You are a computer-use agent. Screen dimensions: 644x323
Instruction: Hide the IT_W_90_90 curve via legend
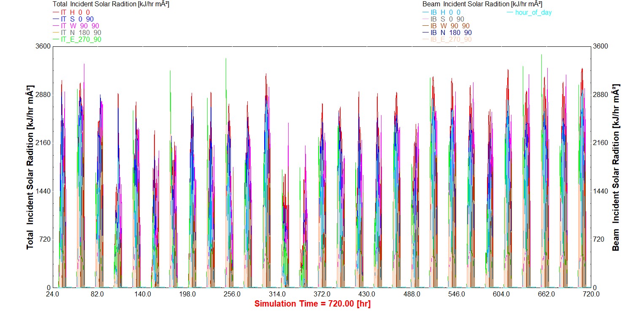76,26
